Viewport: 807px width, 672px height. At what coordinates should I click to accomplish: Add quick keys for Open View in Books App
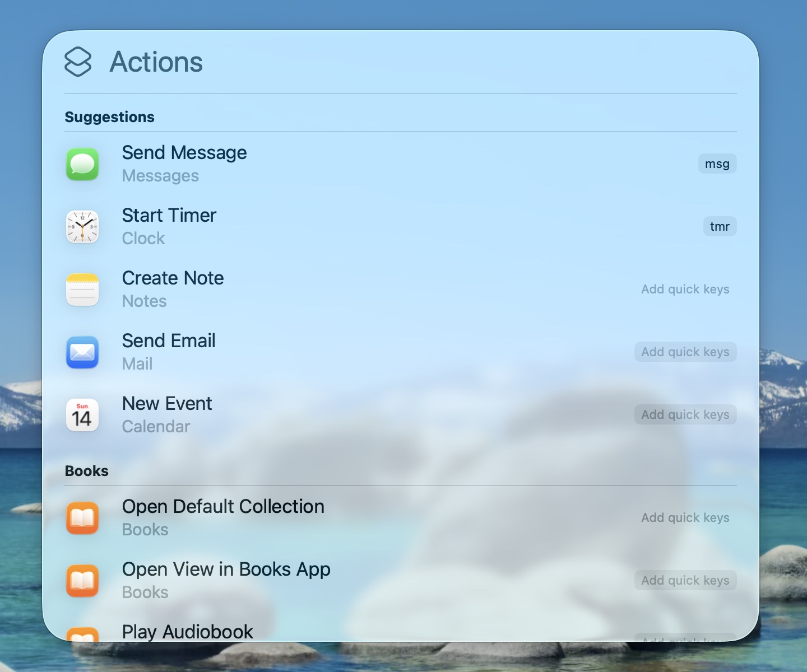685,581
